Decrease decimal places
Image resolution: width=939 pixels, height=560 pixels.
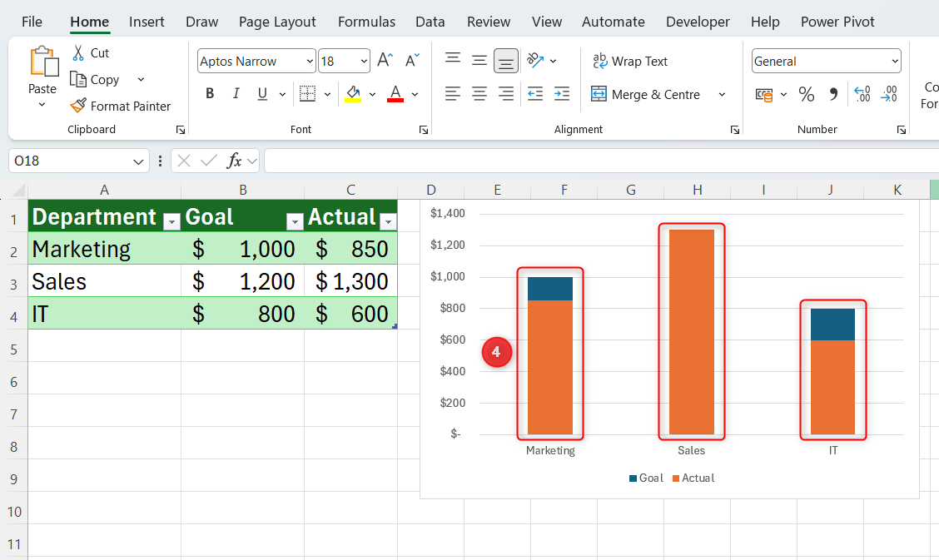[889, 95]
